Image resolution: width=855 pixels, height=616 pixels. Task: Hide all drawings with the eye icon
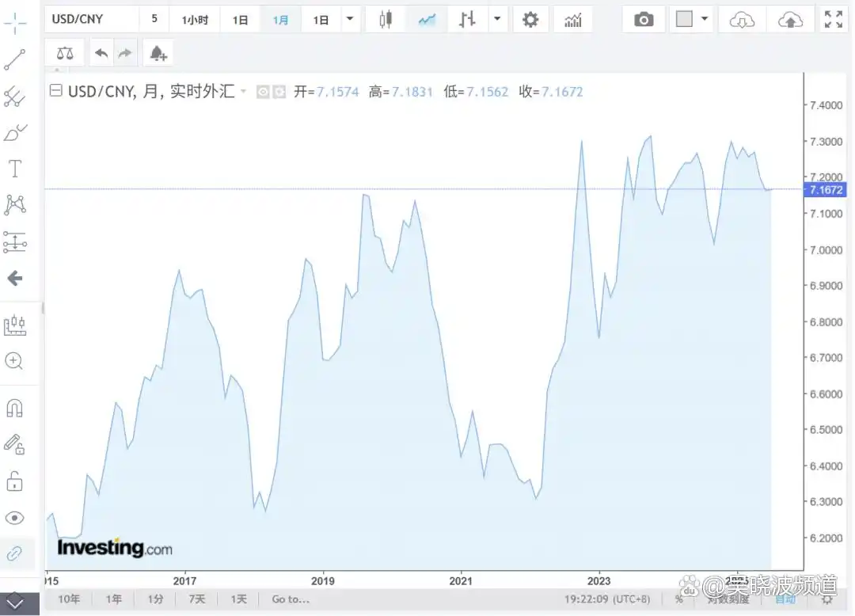(x=15, y=518)
